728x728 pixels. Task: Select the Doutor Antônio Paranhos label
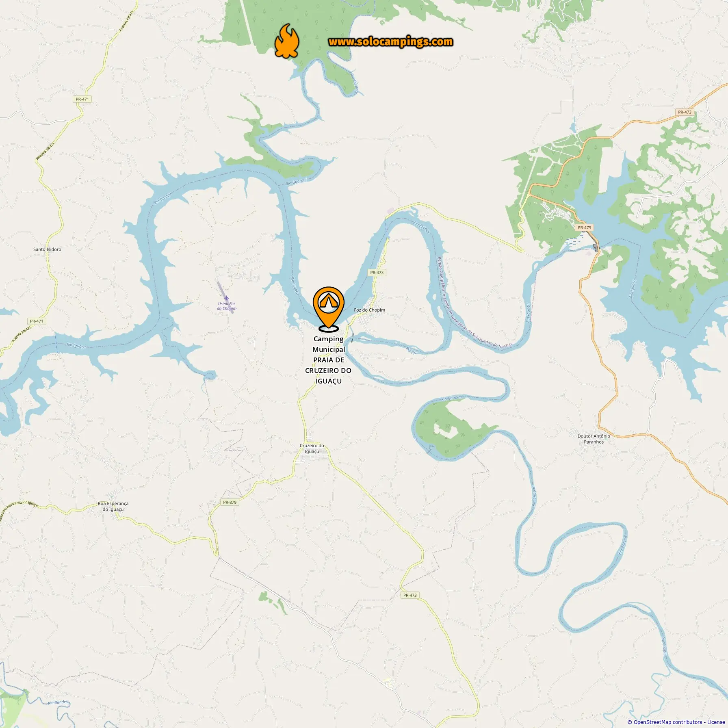click(594, 439)
